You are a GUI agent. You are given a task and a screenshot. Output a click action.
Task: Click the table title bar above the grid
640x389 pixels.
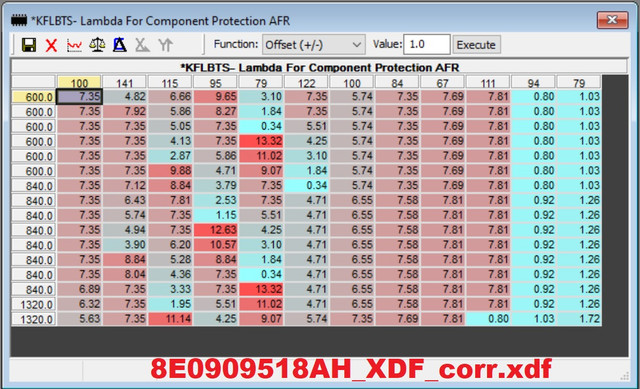[x=320, y=67]
